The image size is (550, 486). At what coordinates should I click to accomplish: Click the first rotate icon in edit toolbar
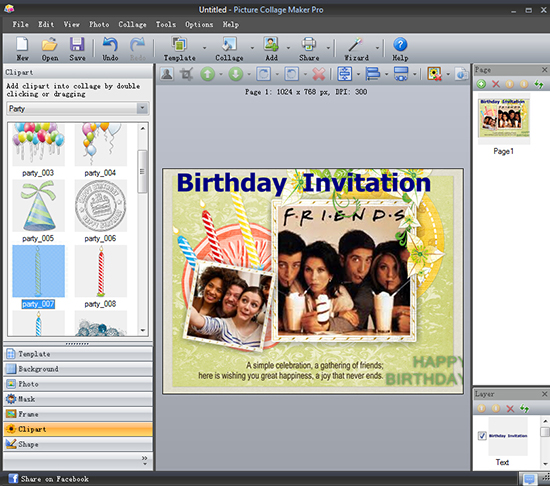263,74
